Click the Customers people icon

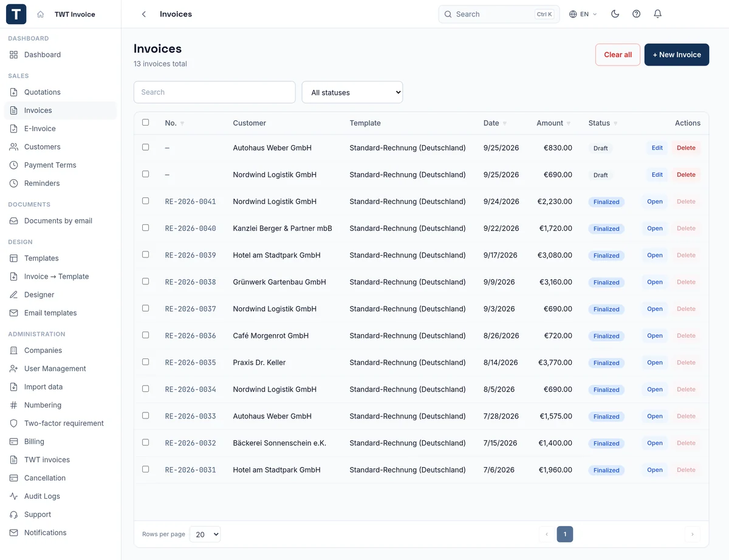(x=14, y=147)
